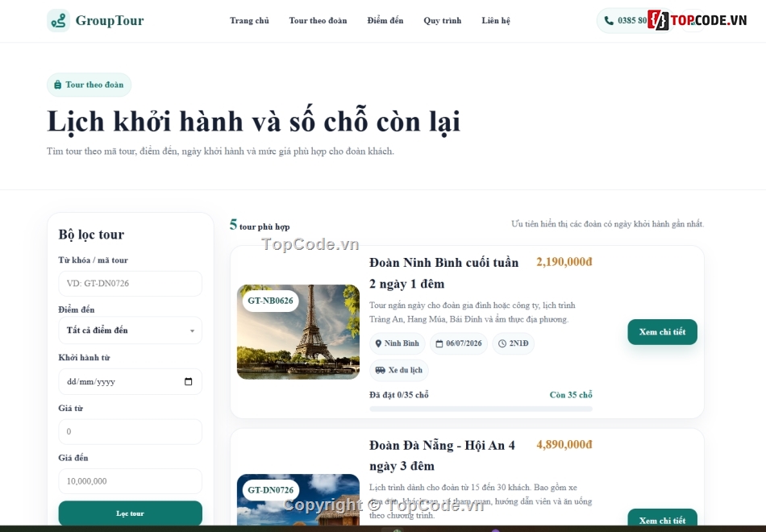Click the Tour theo đoàn badge label

[94, 85]
